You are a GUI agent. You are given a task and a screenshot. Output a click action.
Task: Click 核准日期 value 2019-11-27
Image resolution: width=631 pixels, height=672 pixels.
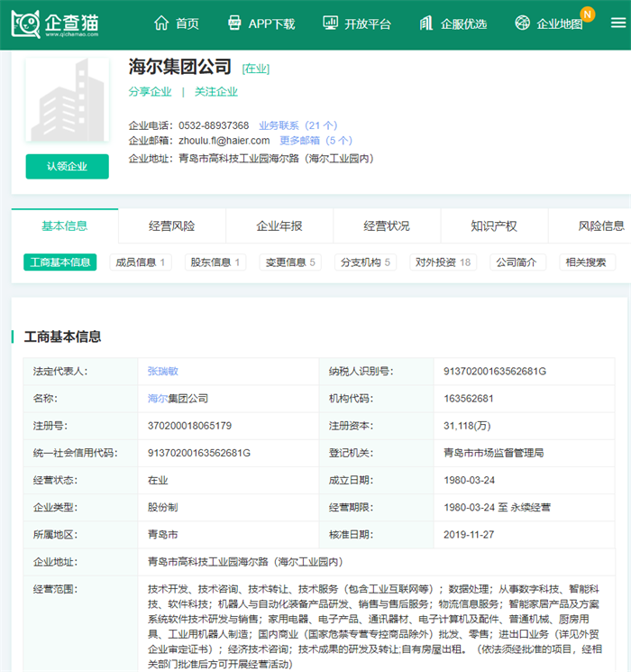pos(469,534)
